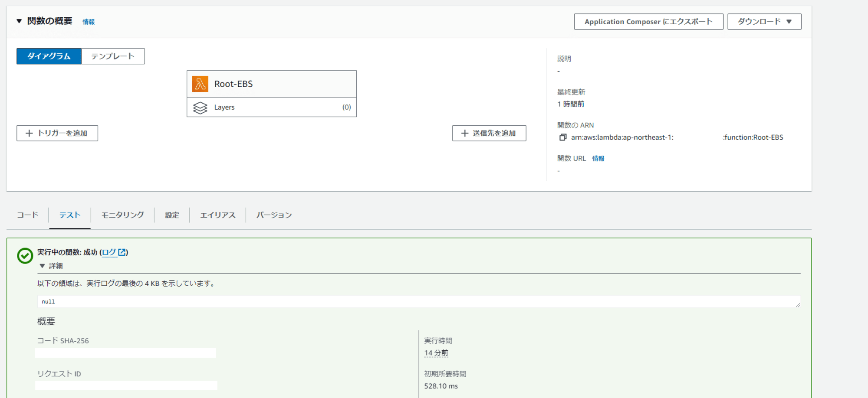The width and height of the screenshot is (868, 398).
Task: Click the green success checkmark icon
Action: pyautogui.click(x=25, y=256)
